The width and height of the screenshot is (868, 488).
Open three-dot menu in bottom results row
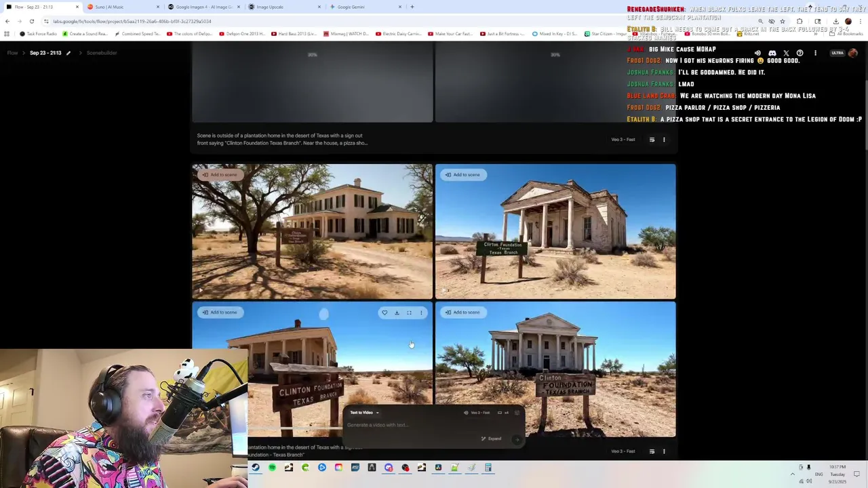(x=664, y=451)
